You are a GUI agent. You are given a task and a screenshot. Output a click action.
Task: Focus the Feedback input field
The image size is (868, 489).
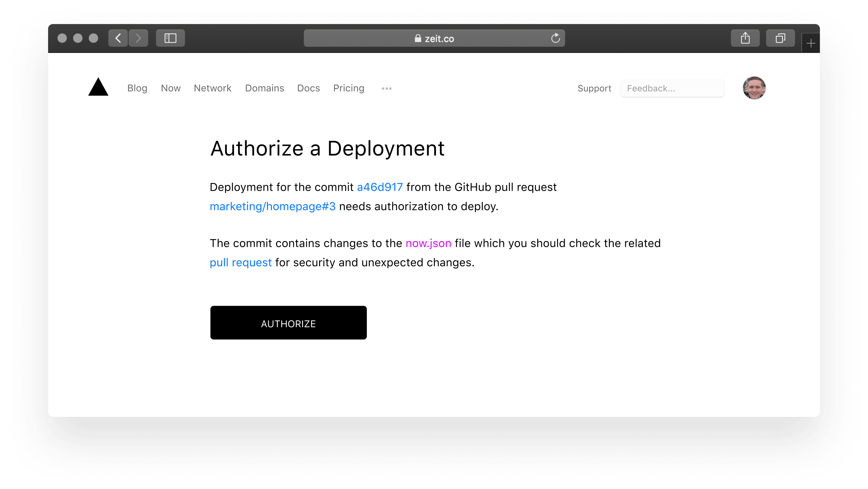pyautogui.click(x=672, y=88)
